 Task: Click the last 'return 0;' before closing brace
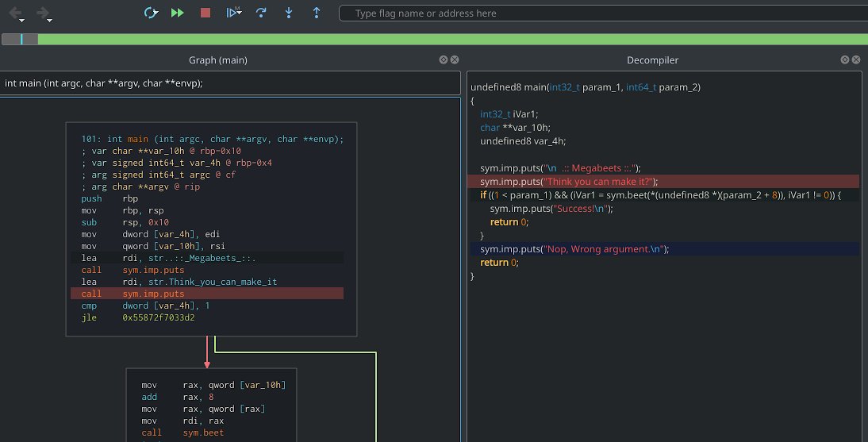coord(499,263)
